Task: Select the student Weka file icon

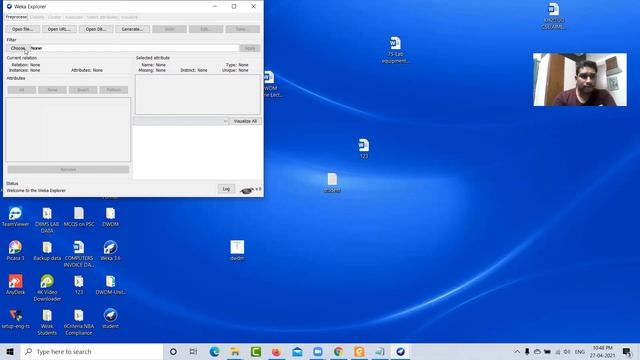Action: coord(110,318)
